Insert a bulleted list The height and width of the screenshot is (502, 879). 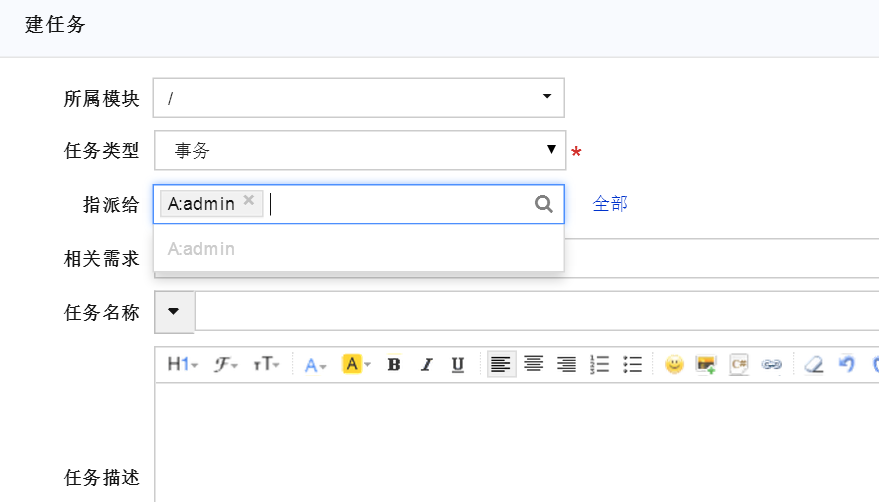(632, 365)
